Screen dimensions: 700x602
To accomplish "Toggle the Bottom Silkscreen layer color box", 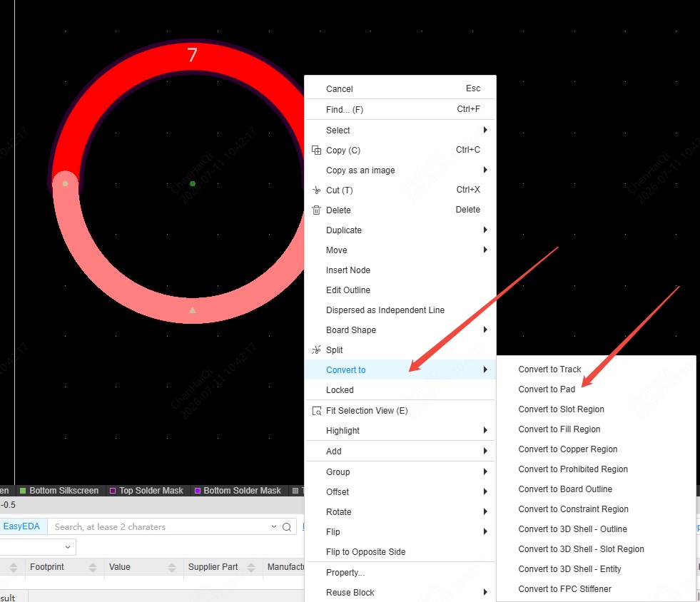I will pos(23,491).
